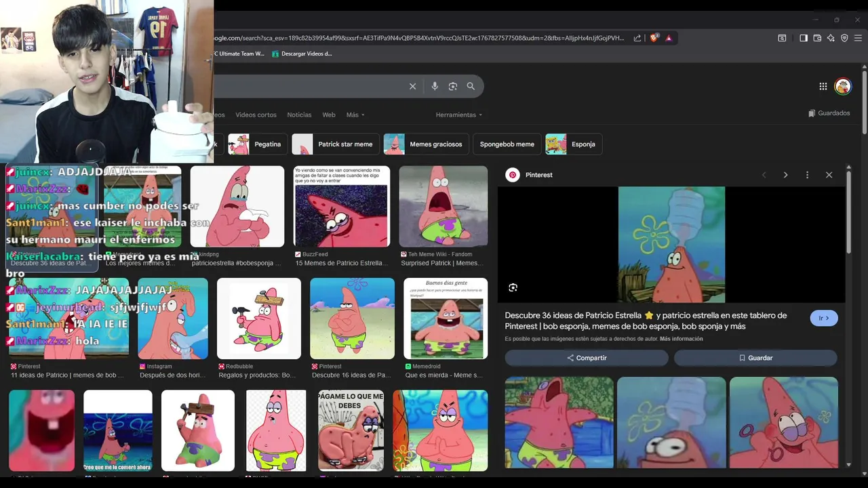Open related dancing Patrick thumbnail in preview

559,423
